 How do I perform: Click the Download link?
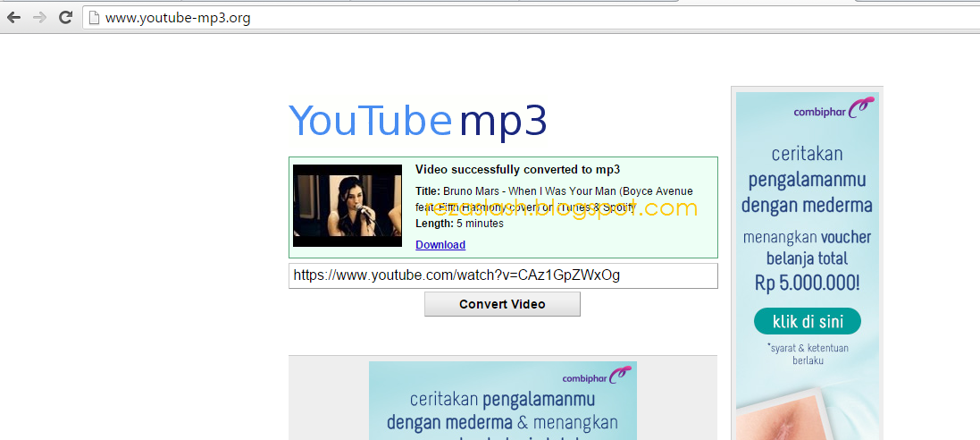click(440, 245)
